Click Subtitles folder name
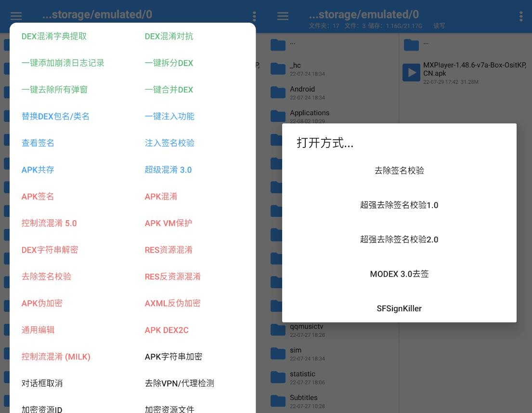This screenshot has height=413, width=532. point(304,398)
